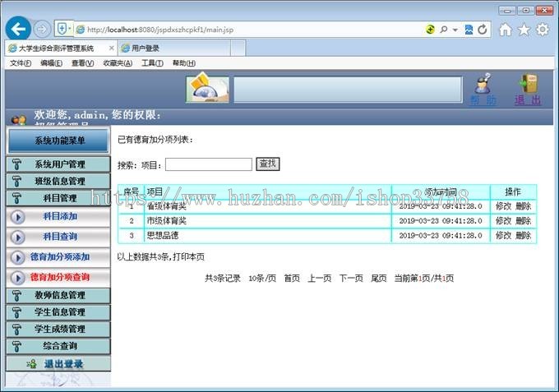Expand the 系统用户管理 menu section

point(58,164)
